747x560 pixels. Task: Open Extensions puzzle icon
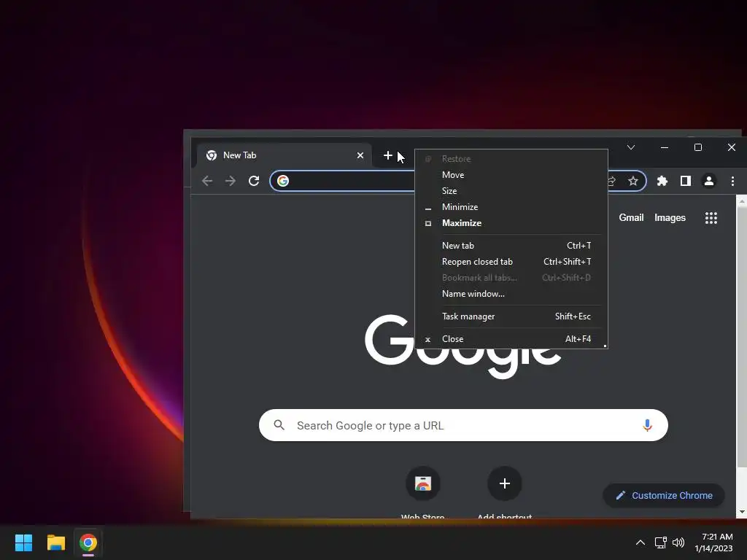pyautogui.click(x=662, y=181)
